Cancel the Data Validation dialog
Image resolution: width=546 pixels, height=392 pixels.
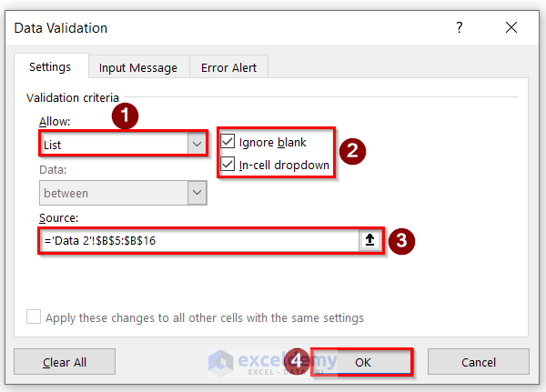pyautogui.click(x=479, y=362)
